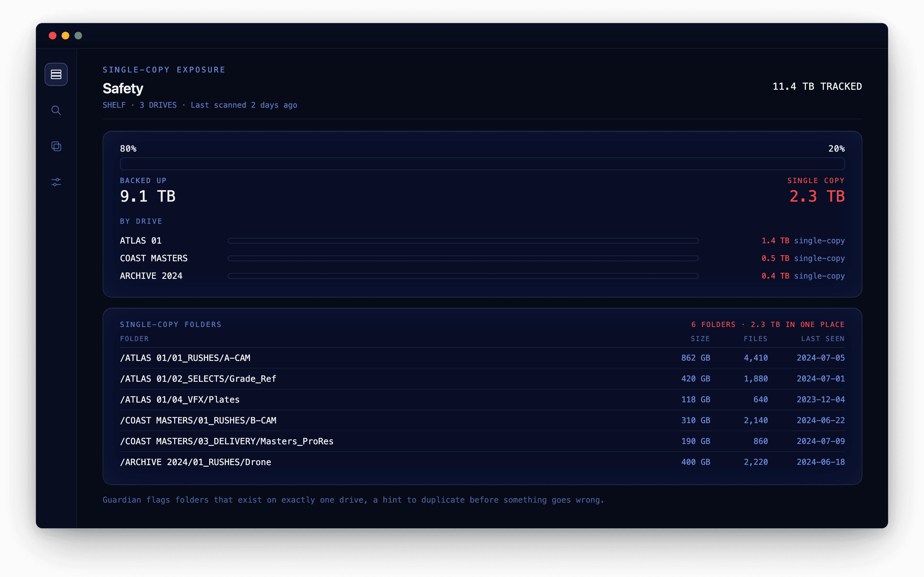Select the ARCHIVE 2024 drive row

pyautogui.click(x=482, y=276)
